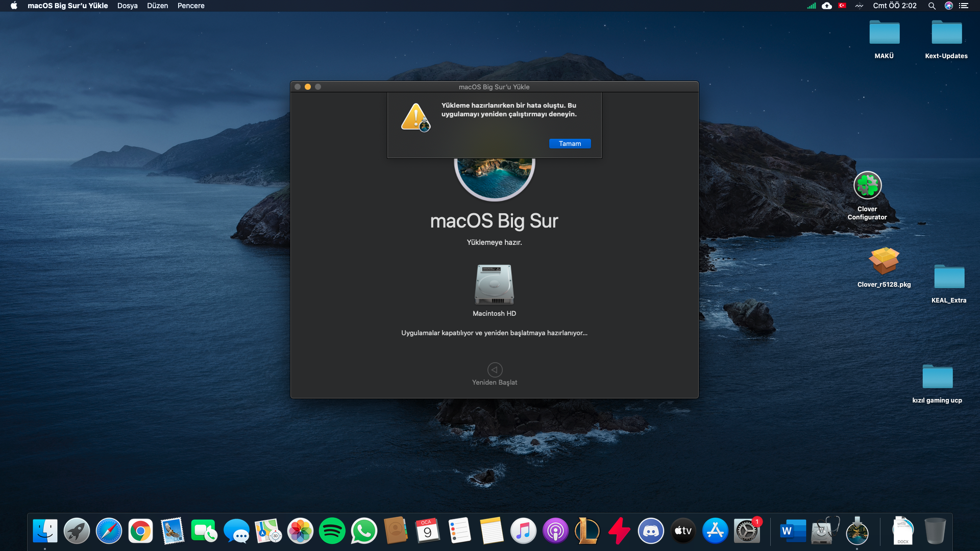Open Podcasts from the Dock
980x551 pixels.
tap(555, 531)
